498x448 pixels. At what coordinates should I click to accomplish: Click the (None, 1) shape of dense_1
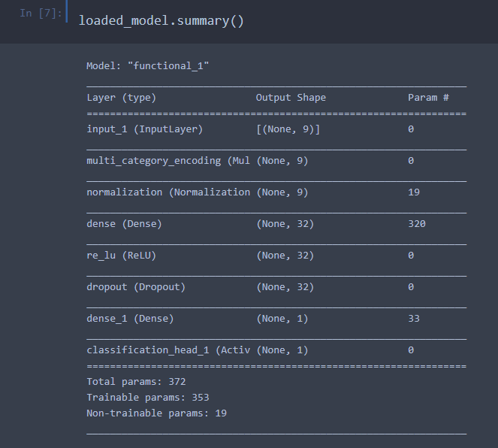point(282,319)
